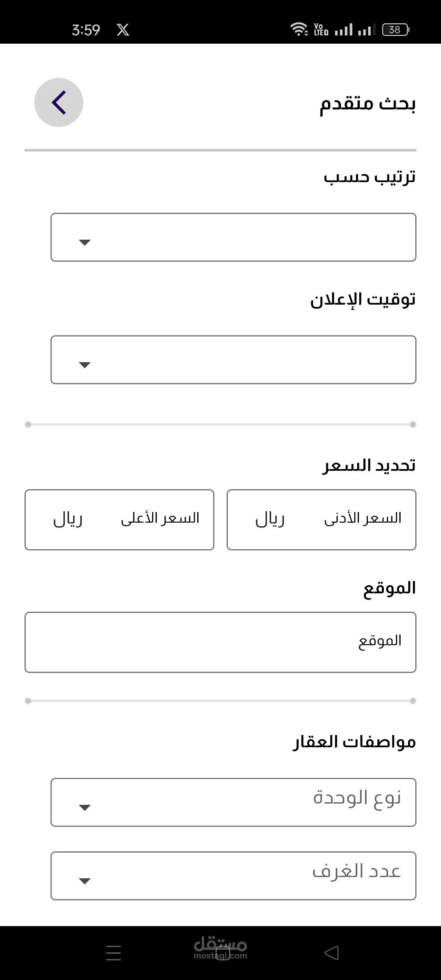Tap the Android recent apps menu icon

coord(114,953)
